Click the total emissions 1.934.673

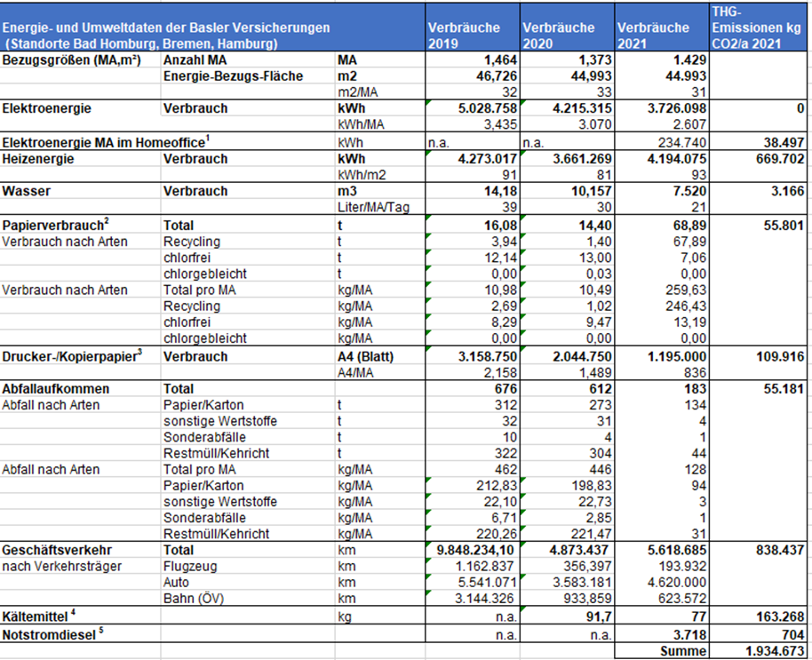pyautogui.click(x=776, y=651)
